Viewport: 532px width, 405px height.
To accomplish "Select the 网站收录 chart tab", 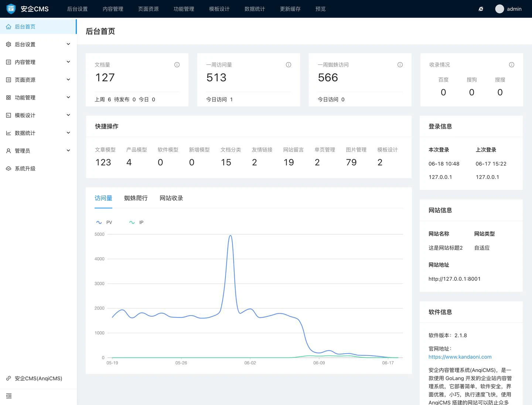I will (x=171, y=198).
